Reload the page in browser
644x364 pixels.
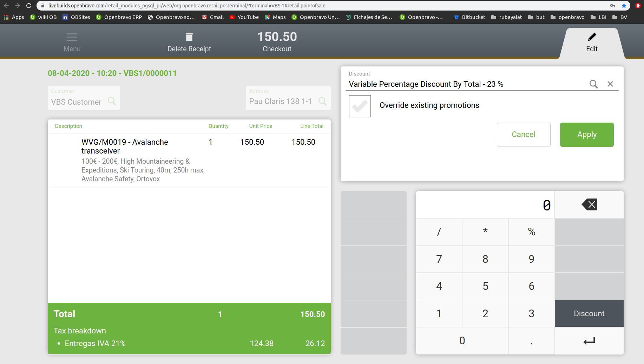(x=29, y=6)
